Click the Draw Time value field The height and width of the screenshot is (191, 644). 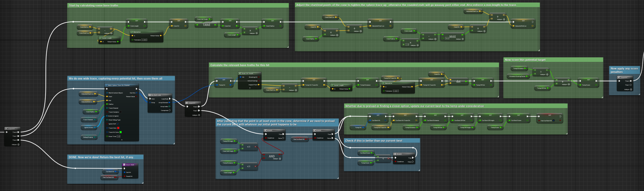click(118, 136)
